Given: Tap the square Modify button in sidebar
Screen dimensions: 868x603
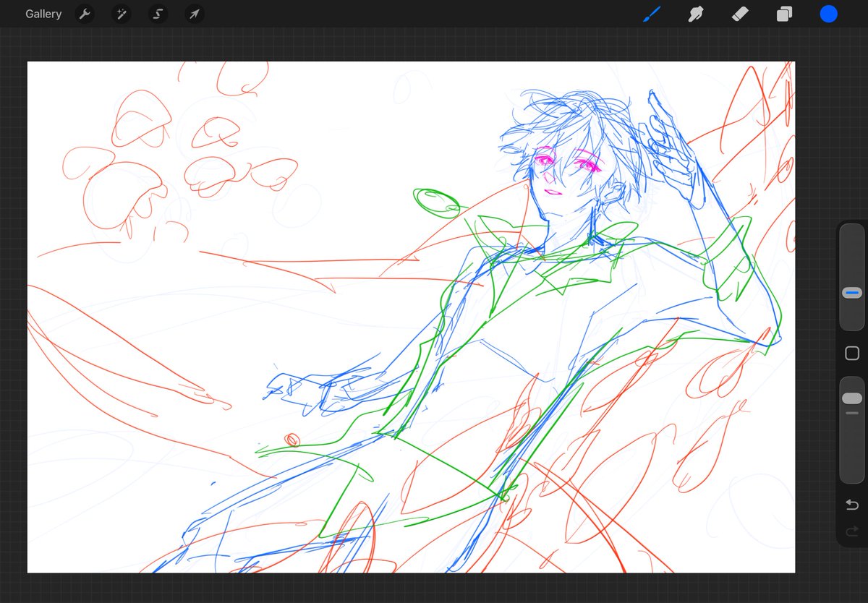Looking at the screenshot, I should click(852, 354).
